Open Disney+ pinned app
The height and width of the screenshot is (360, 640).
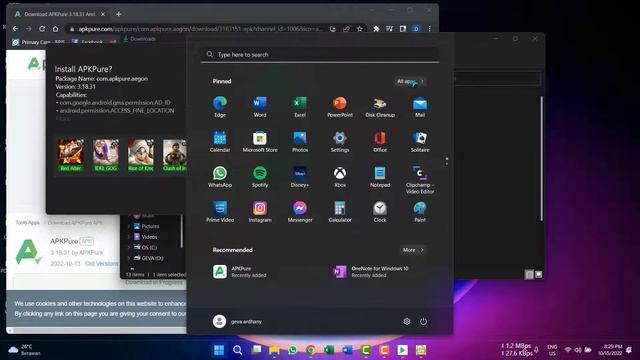[x=300, y=177]
